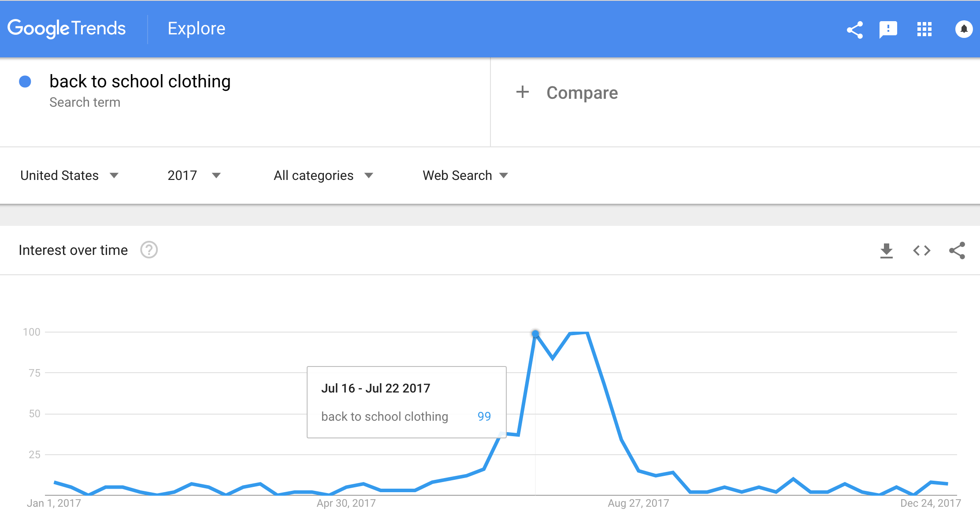This screenshot has width=980, height=516.
Task: Click the plus icon next to Compare
Action: coord(522,92)
